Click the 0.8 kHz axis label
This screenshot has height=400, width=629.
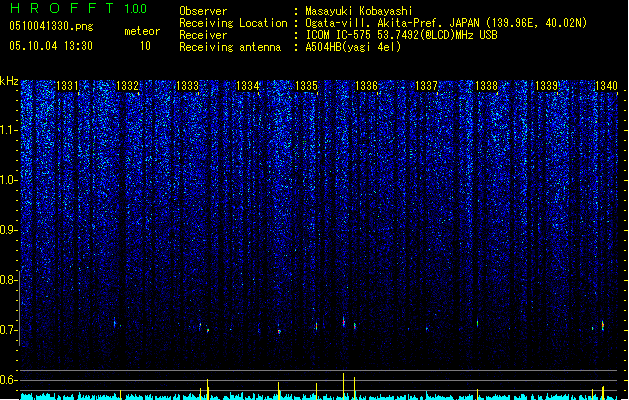pyautogui.click(x=9, y=280)
